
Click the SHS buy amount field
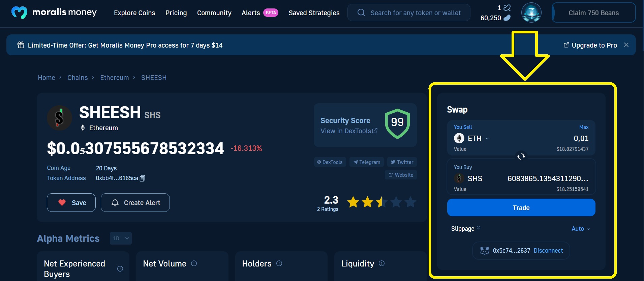click(x=548, y=178)
